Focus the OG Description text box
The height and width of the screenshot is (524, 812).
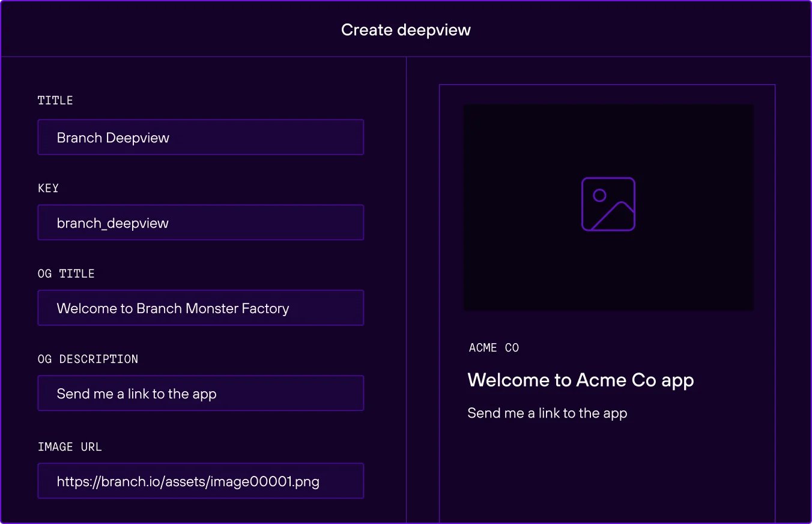pyautogui.click(x=201, y=393)
